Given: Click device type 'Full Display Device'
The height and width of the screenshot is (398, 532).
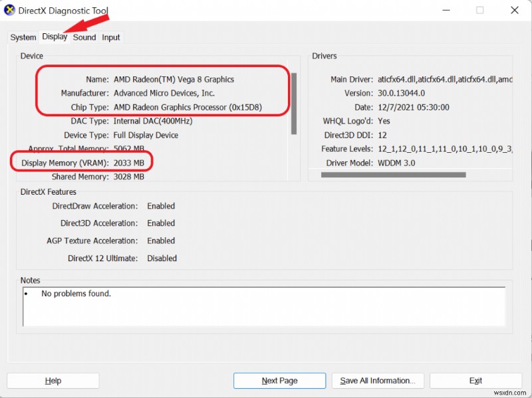Looking at the screenshot, I should click(146, 136).
